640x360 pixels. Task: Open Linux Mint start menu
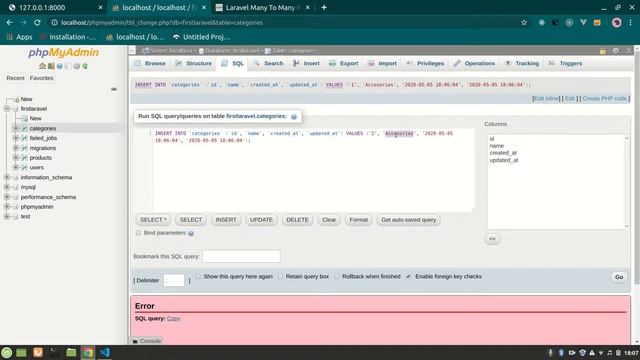pyautogui.click(x=7, y=352)
